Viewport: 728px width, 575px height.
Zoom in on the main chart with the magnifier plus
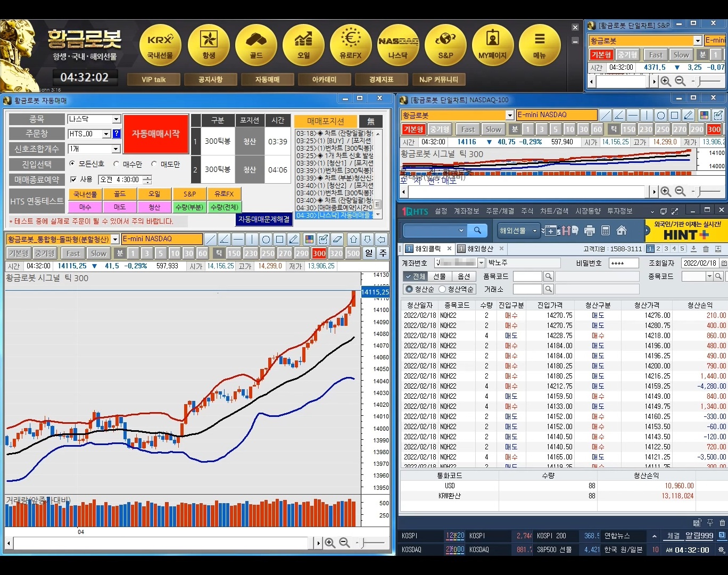330,543
